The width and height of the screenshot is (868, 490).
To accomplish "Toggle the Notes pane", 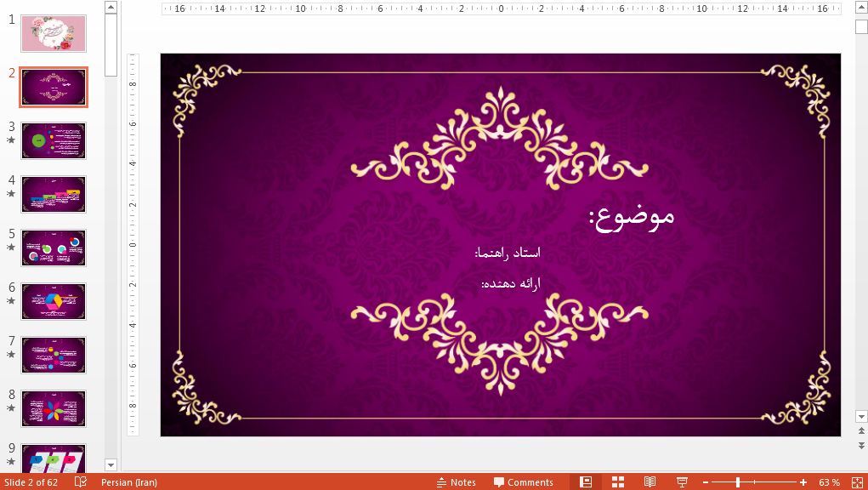I will point(457,481).
